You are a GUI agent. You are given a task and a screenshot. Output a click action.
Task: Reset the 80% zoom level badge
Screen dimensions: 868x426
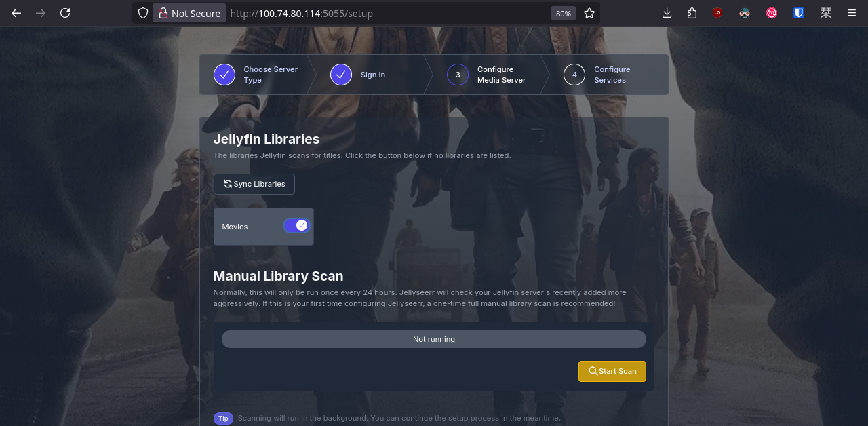pos(564,14)
